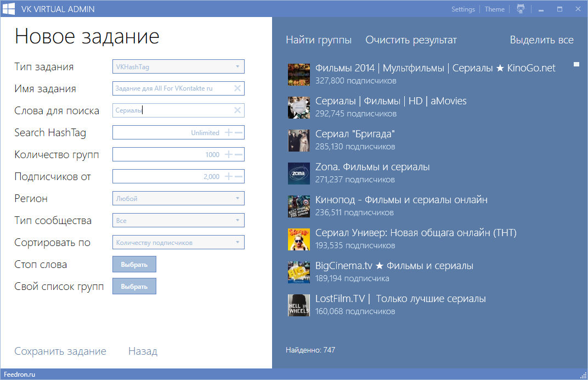Increase Подписчиков от value with plus icon
588x380 pixels.
[x=229, y=176]
